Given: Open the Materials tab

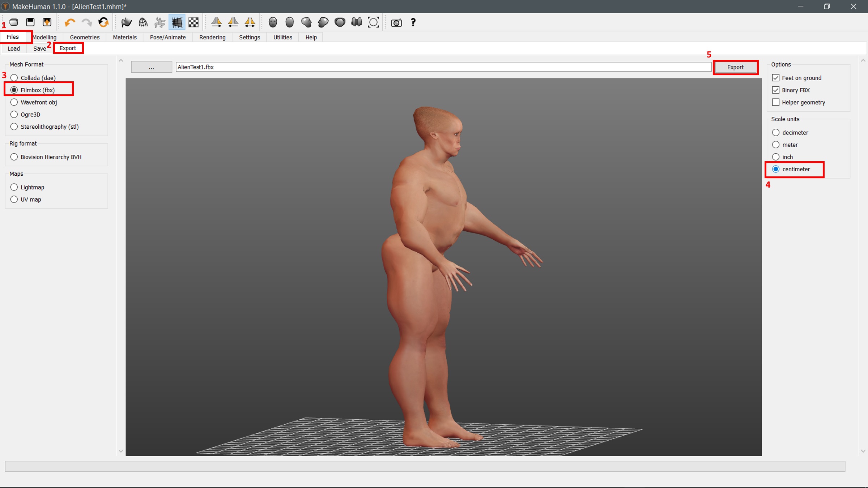Looking at the screenshot, I should [125, 37].
